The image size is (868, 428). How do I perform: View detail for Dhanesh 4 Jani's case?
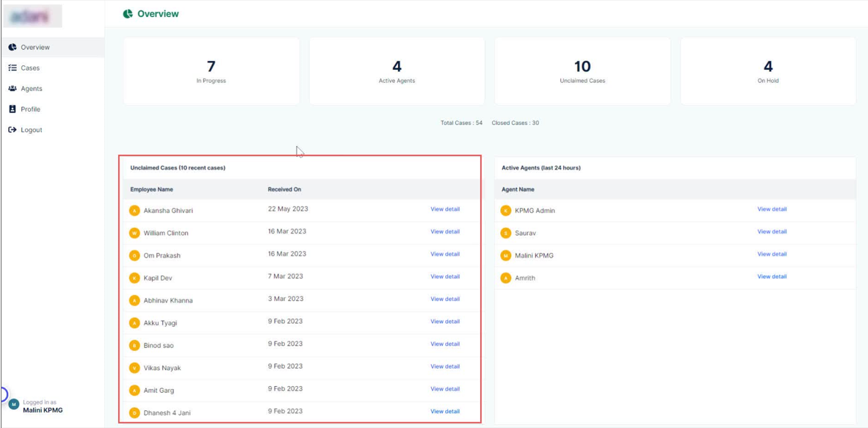pos(445,411)
